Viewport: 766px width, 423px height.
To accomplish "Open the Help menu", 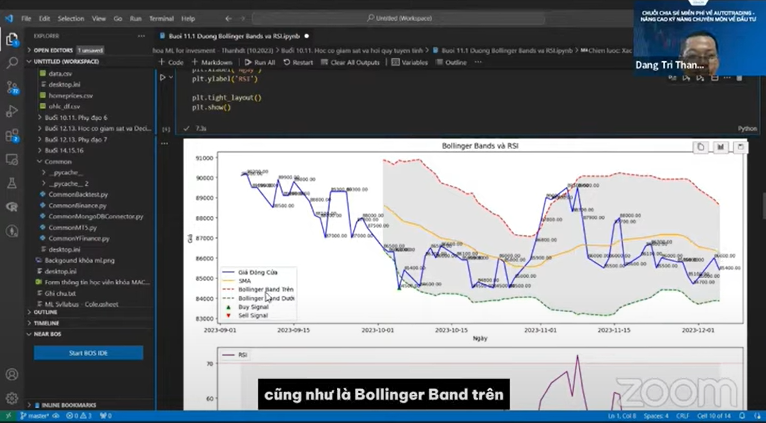I will pos(188,19).
